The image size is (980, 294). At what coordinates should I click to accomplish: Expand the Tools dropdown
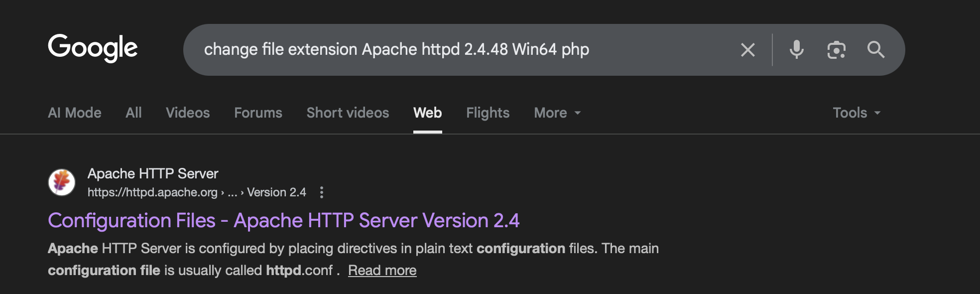point(857,113)
